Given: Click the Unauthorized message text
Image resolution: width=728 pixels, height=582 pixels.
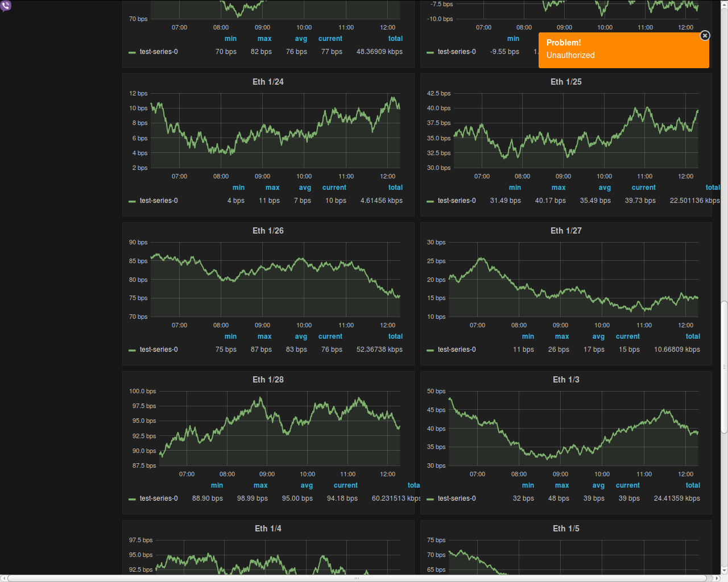Looking at the screenshot, I should click(570, 55).
